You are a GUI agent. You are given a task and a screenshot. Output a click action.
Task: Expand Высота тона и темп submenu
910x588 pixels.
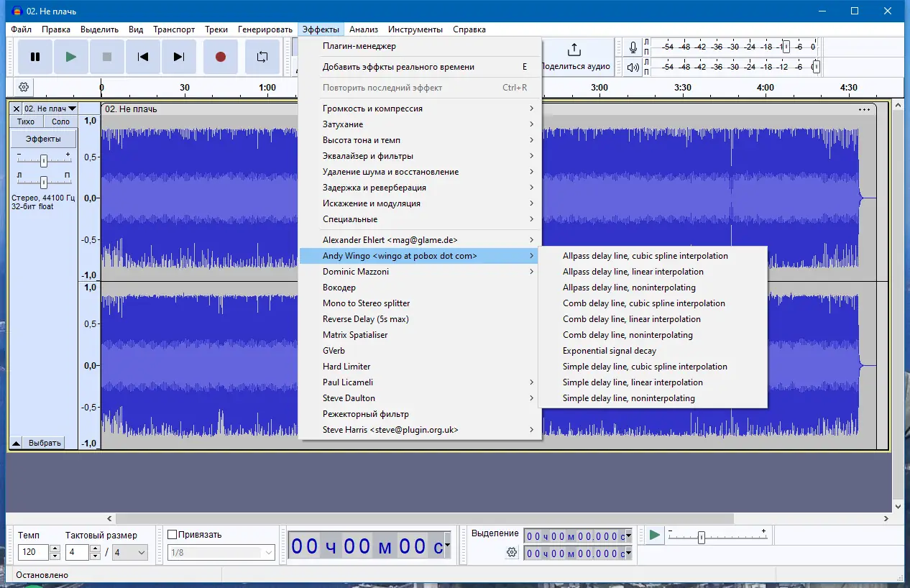pyautogui.click(x=420, y=140)
